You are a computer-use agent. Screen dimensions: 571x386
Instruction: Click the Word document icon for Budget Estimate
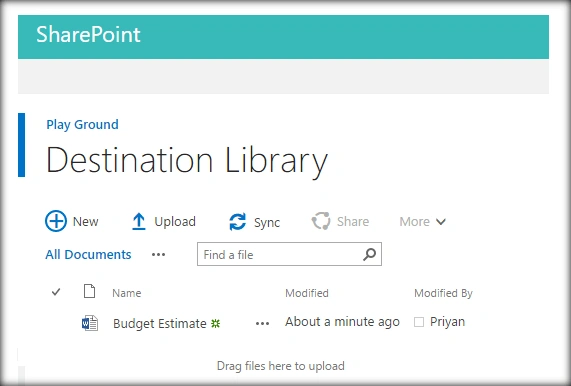coord(90,323)
